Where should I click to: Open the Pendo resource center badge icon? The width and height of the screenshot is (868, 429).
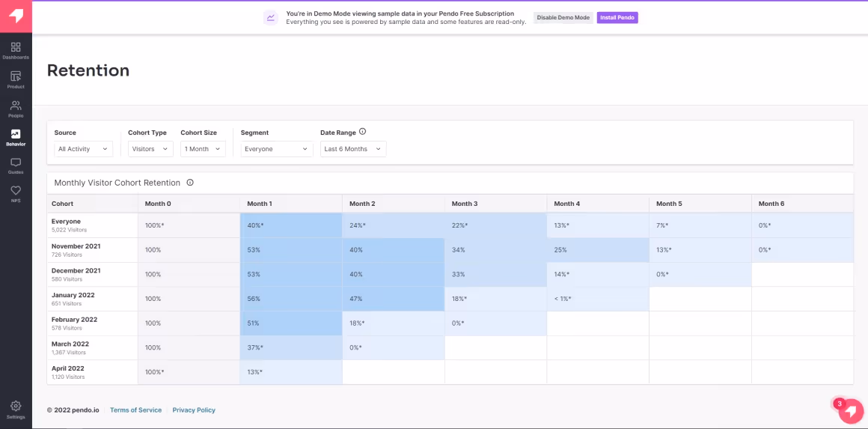point(851,410)
